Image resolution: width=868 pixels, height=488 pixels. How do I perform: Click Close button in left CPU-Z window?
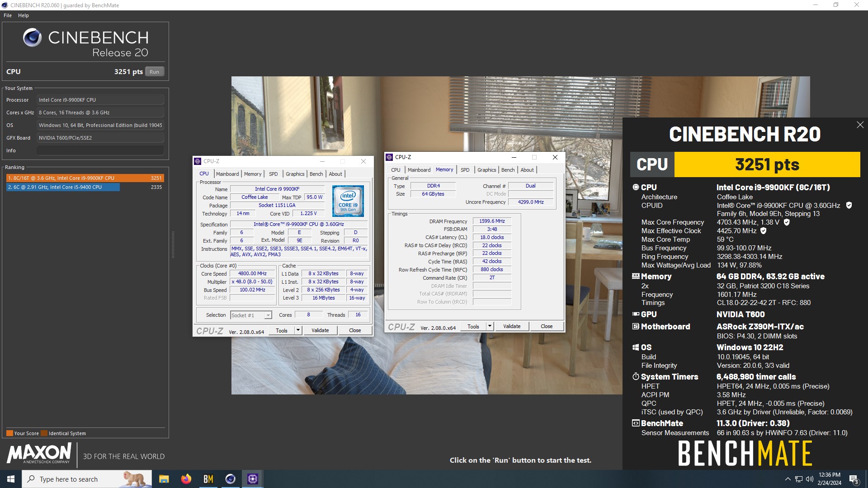pyautogui.click(x=355, y=330)
